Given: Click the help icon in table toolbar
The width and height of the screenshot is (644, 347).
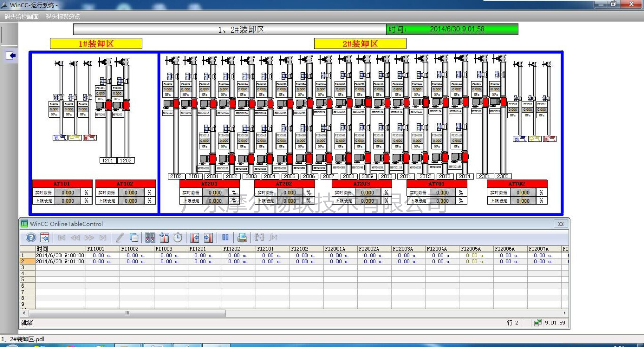Looking at the screenshot, I should point(31,237).
